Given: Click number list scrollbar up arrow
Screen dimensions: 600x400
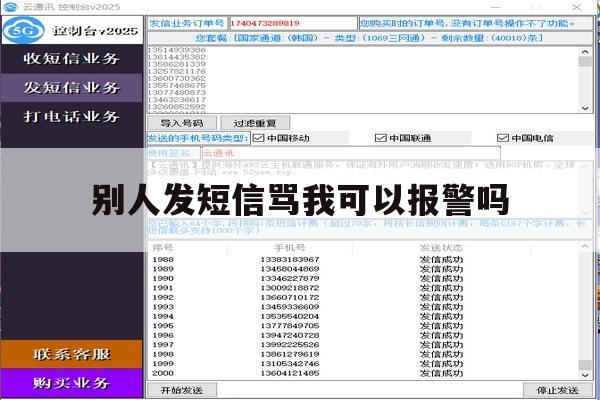Looking at the screenshot, I should pyautogui.click(x=585, y=51).
